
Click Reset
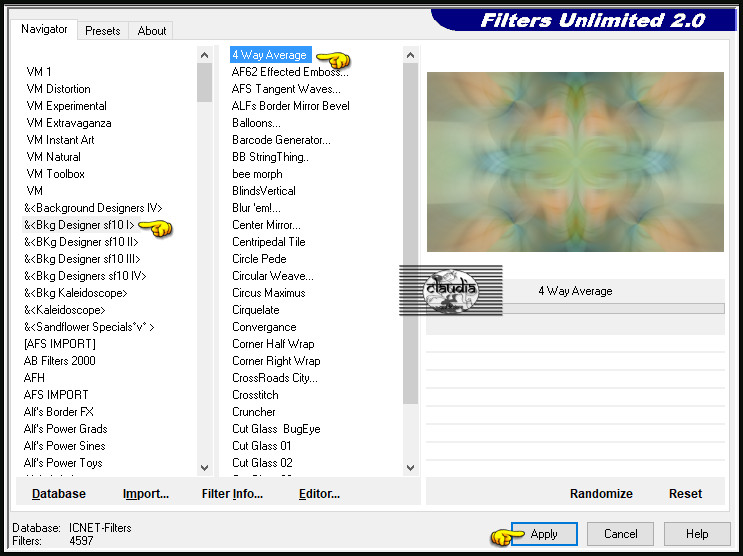tap(685, 494)
